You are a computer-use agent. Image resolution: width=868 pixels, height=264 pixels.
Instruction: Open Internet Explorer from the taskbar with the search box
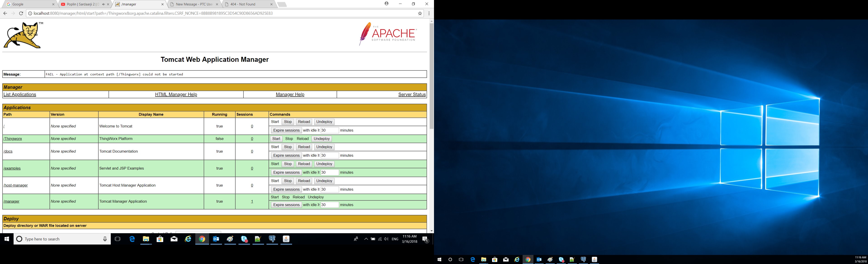click(188, 239)
